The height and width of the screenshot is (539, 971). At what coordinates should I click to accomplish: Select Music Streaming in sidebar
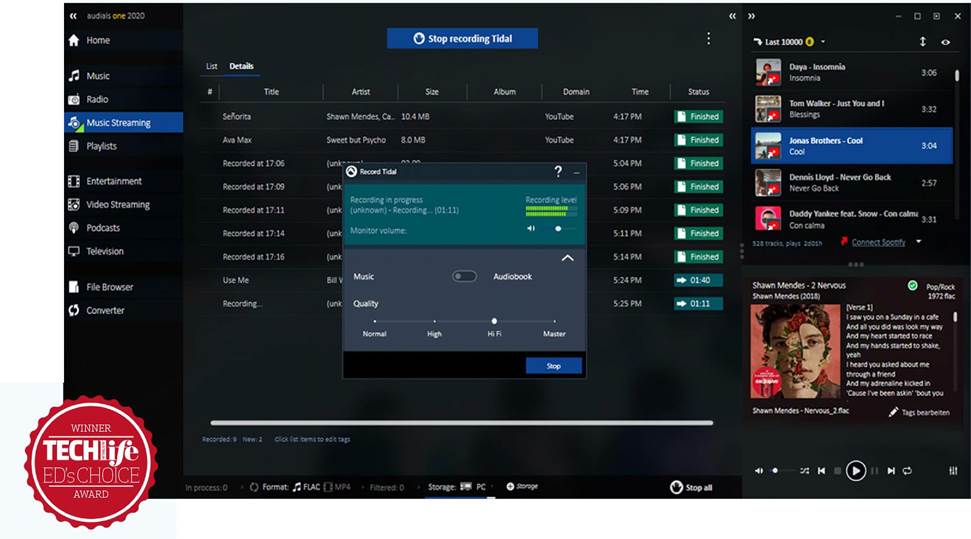(x=123, y=123)
